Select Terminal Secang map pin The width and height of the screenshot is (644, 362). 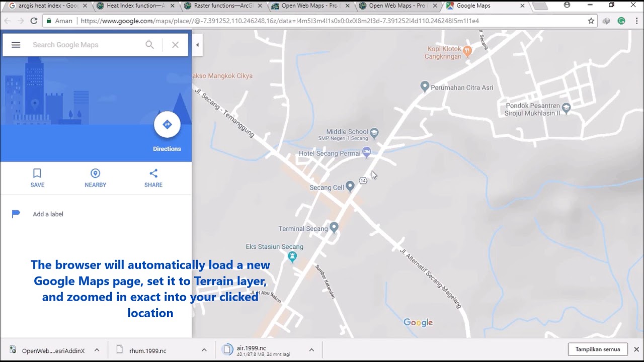(334, 228)
